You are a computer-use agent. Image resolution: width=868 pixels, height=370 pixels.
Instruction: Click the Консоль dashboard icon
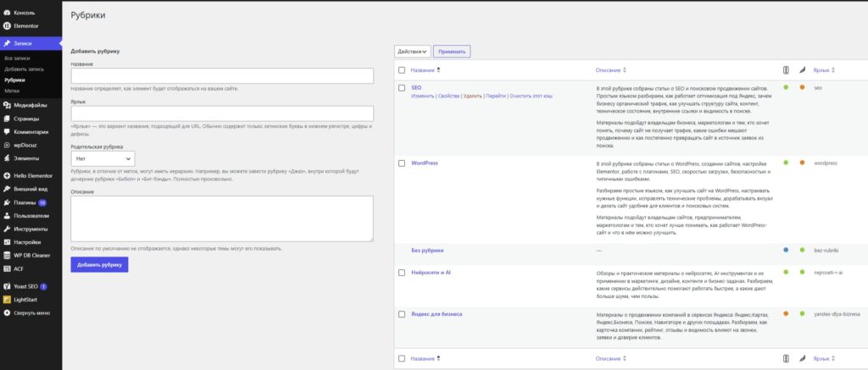tap(7, 12)
